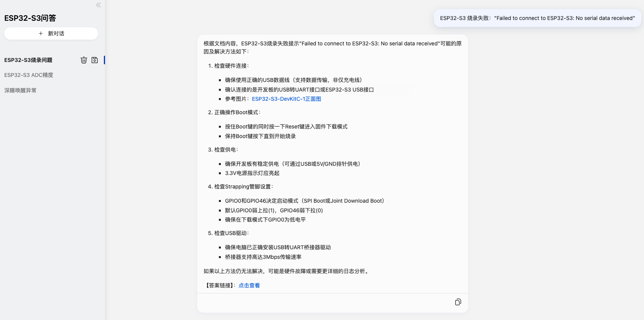Click the closing line 如果以上方法仍无法解决
The height and width of the screenshot is (320, 644).
click(287, 271)
